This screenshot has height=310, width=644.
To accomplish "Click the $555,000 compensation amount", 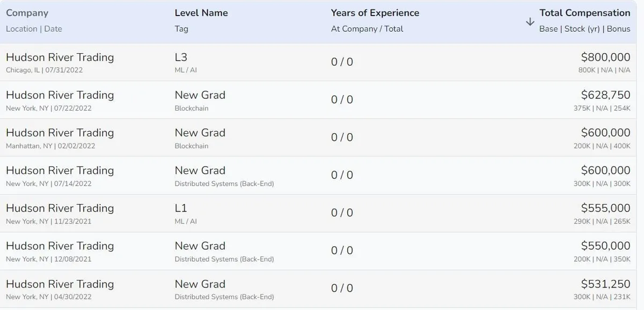I will [x=605, y=208].
